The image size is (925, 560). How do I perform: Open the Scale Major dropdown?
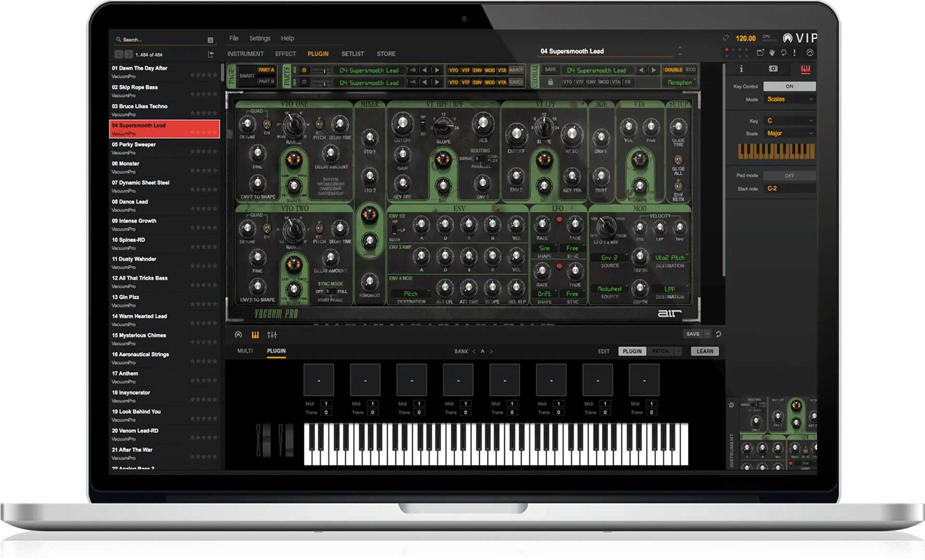click(x=790, y=133)
